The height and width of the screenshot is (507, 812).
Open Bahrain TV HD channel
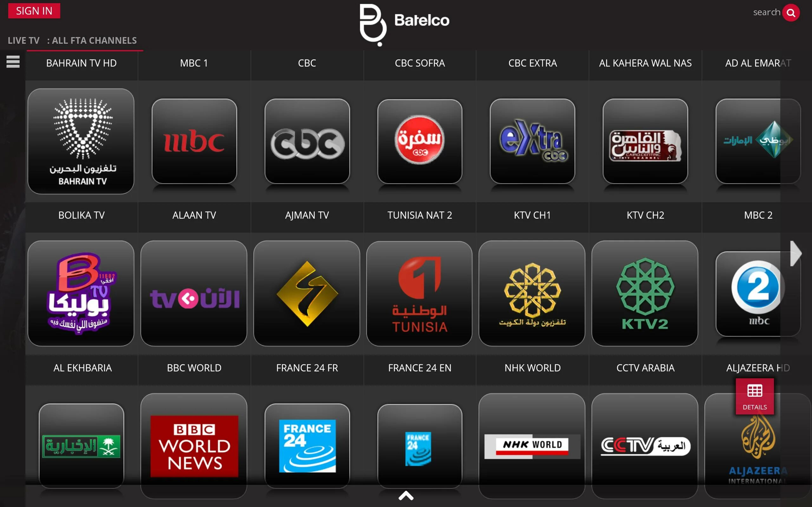pyautogui.click(x=82, y=140)
